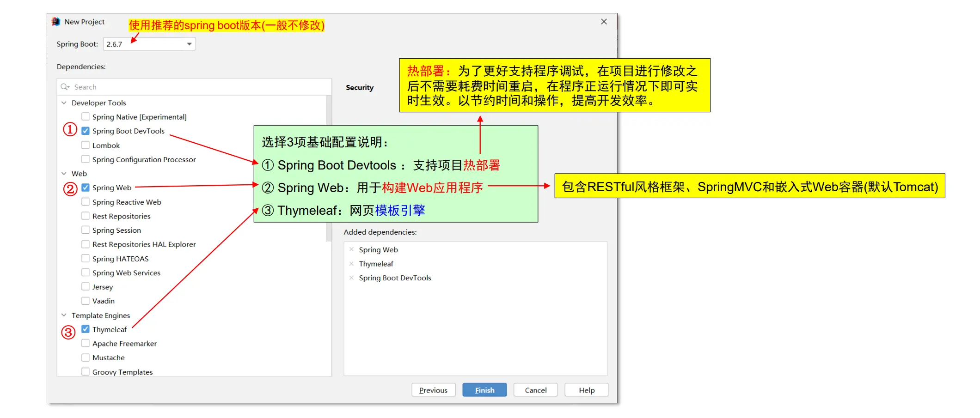Click Finish to create the project
The width and height of the screenshot is (980, 418).
484,390
